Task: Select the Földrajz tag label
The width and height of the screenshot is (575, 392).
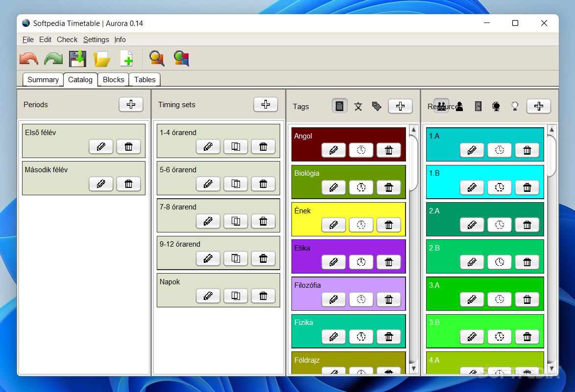Action: point(307,360)
